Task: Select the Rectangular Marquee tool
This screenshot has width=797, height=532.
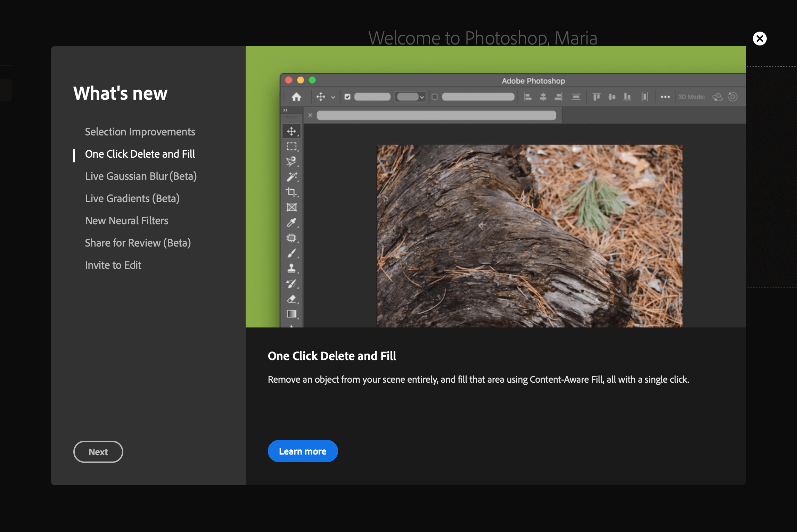Action: (291, 147)
